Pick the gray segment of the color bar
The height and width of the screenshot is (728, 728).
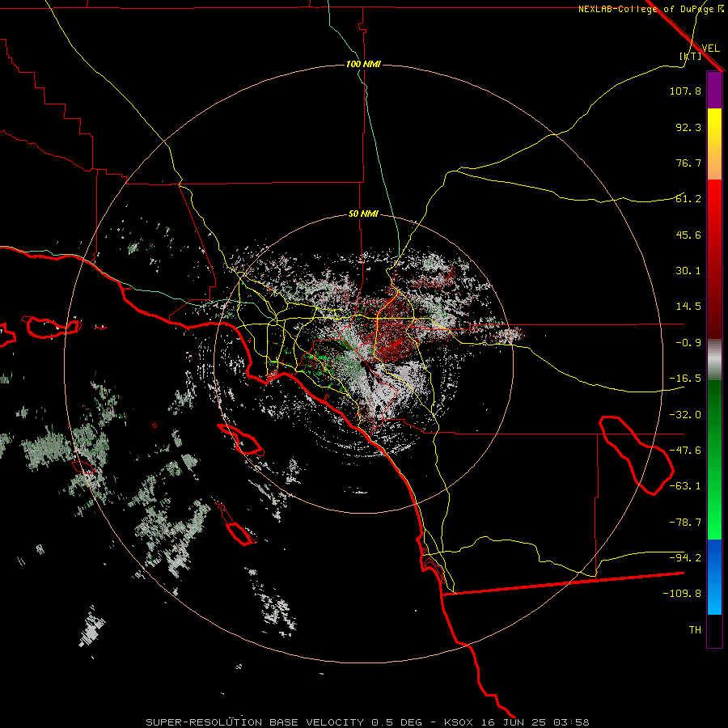(714, 360)
